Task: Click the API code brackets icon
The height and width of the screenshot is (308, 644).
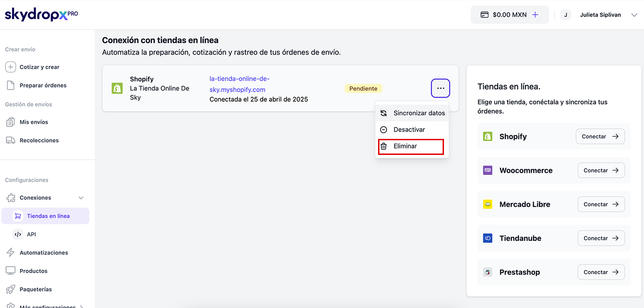Action: coord(18,234)
